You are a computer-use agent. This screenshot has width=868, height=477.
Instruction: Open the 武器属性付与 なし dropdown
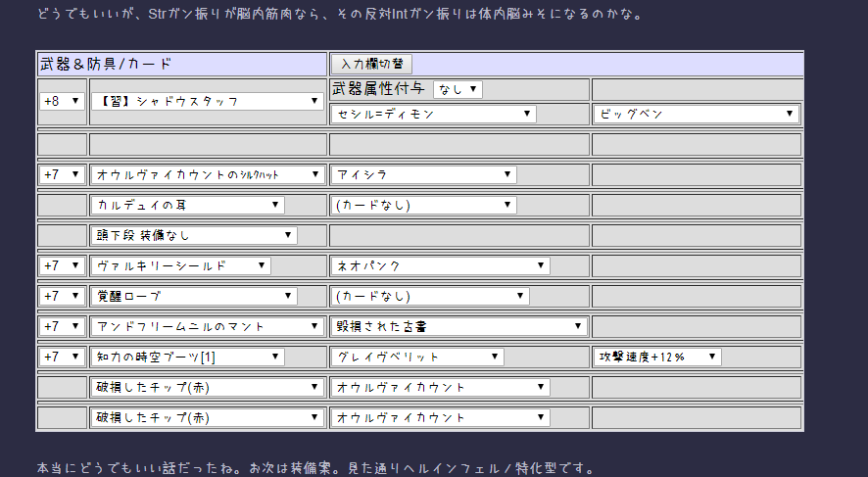(x=458, y=89)
